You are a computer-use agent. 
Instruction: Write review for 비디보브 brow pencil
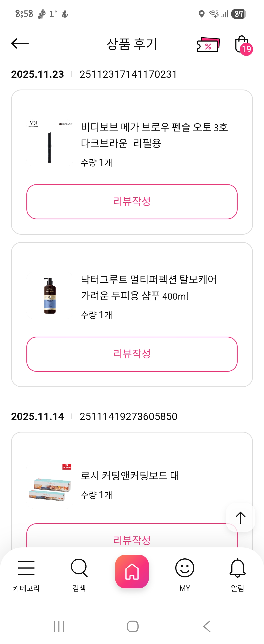[132, 202]
